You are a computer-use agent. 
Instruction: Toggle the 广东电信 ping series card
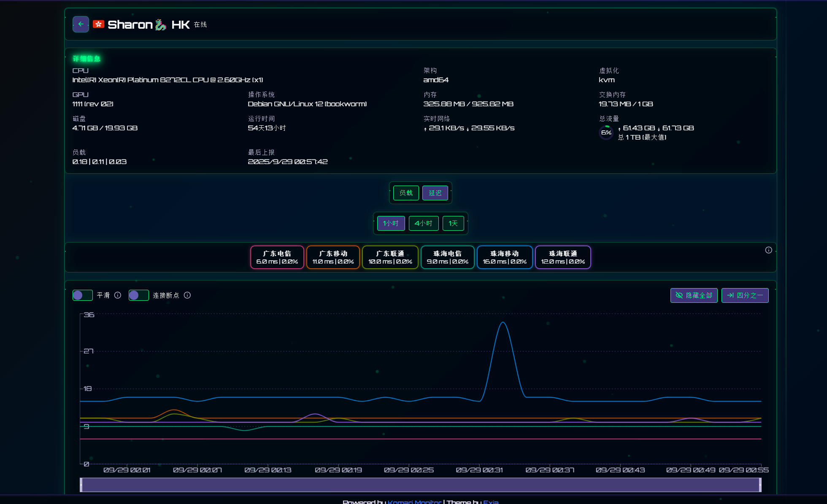tap(277, 257)
